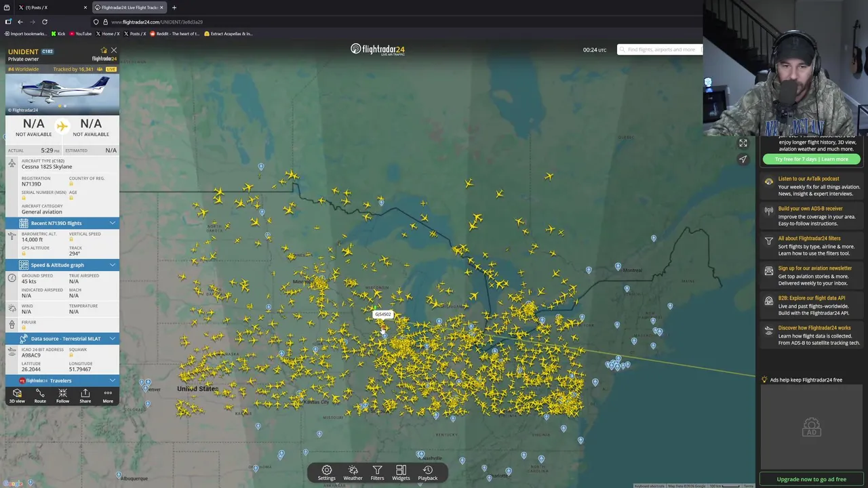Expand the Flightradar24 Travelers section

coord(62,380)
